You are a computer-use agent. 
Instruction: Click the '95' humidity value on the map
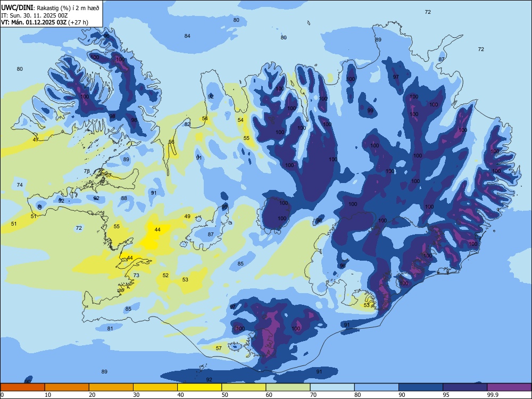pos(225,206)
